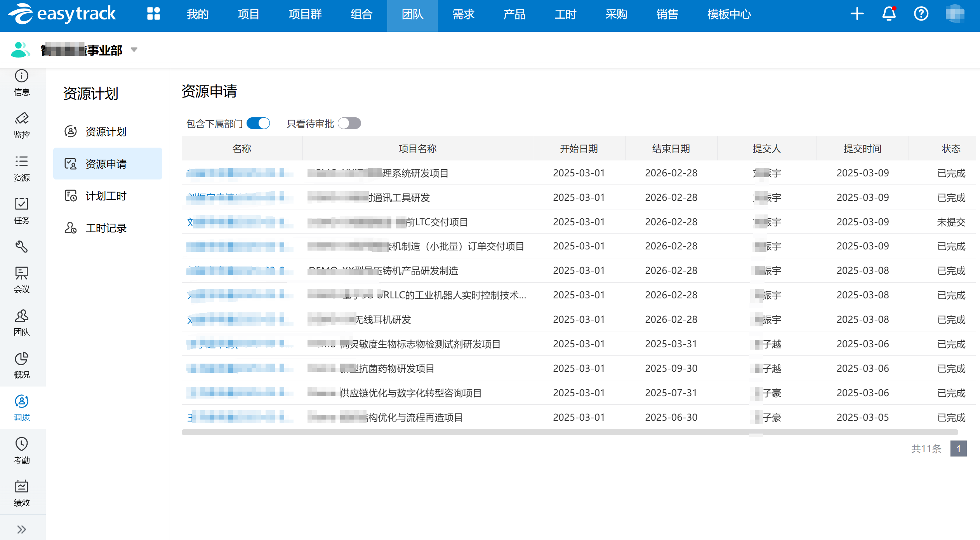Screen dimensions: 980x540
Task: Open the app grid launcher icon
Action: (153, 14)
